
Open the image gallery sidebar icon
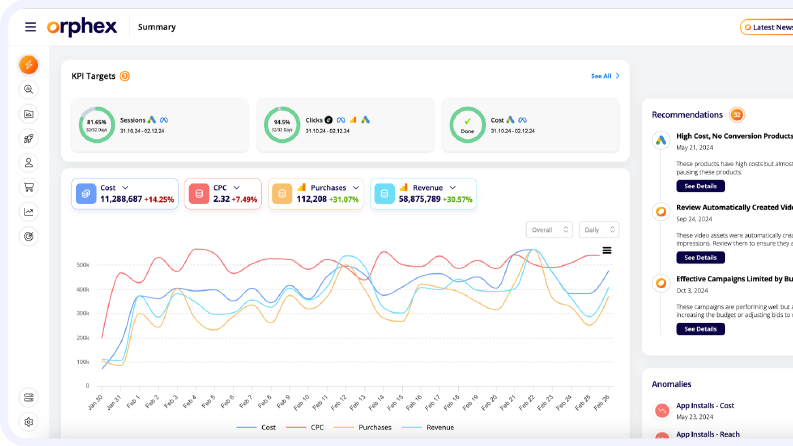point(29,114)
